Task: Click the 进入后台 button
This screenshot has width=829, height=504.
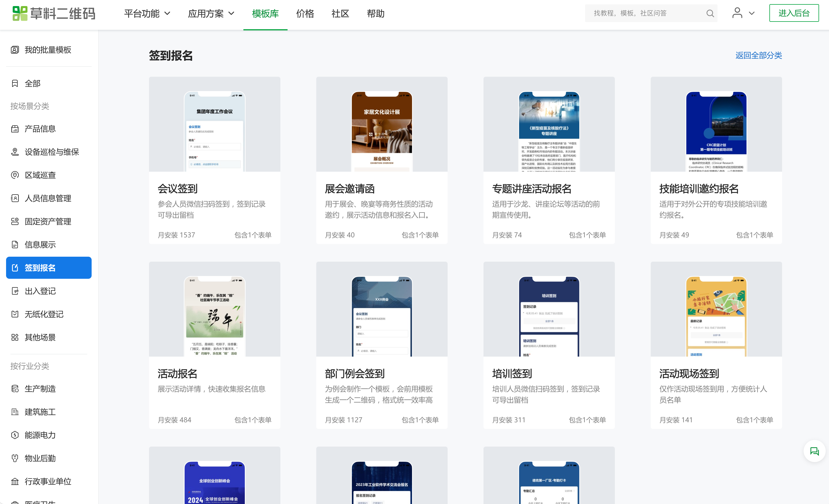Action: click(x=794, y=13)
